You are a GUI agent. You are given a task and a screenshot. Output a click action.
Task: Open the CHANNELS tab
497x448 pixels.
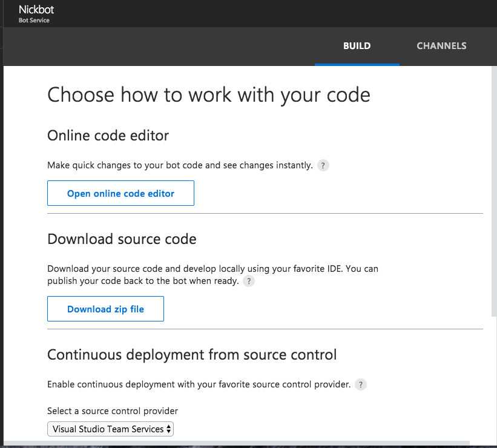[441, 46]
